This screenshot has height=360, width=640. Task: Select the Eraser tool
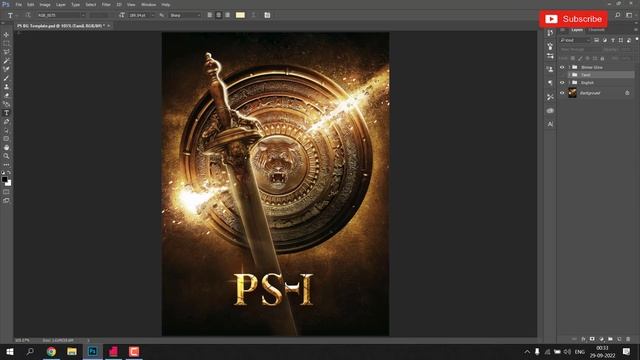point(6,96)
